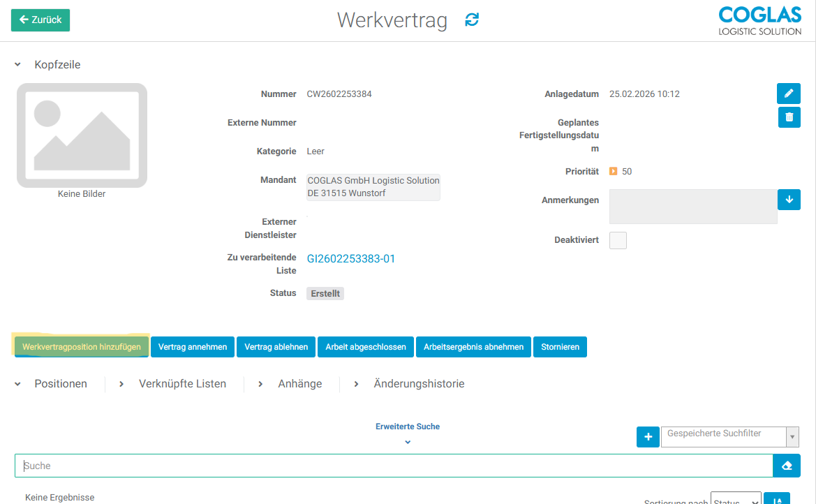Open the Änderungshistorie tab
The image size is (816, 504).
(419, 384)
